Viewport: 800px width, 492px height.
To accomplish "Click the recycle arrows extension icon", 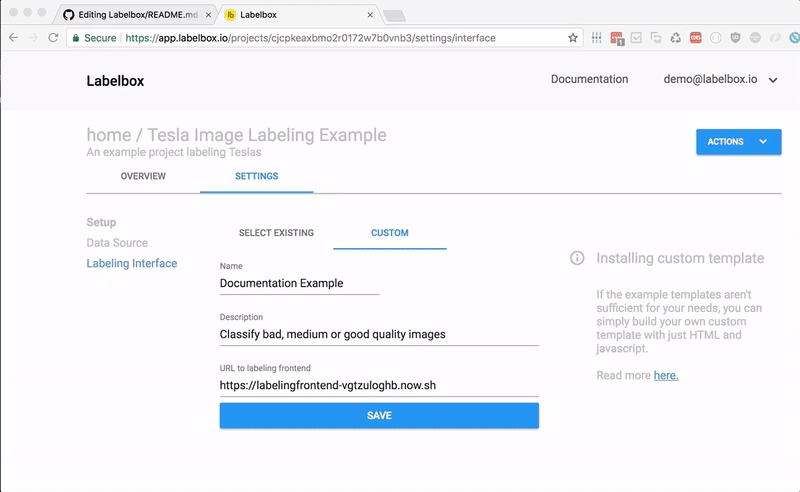I will coord(676,38).
